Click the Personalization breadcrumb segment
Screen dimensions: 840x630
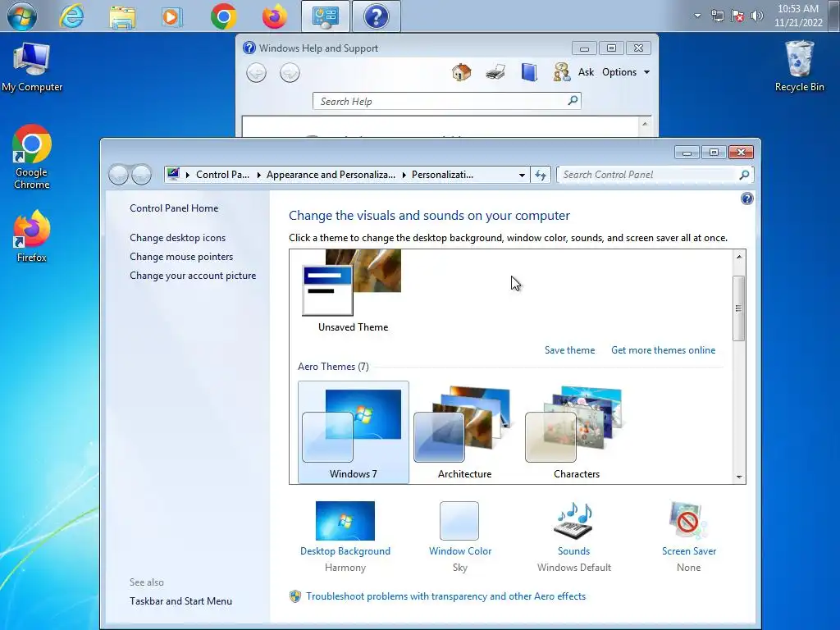[442, 175]
